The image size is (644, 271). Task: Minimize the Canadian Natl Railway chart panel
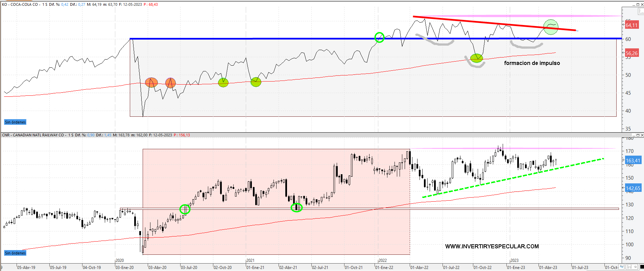tap(634, 135)
